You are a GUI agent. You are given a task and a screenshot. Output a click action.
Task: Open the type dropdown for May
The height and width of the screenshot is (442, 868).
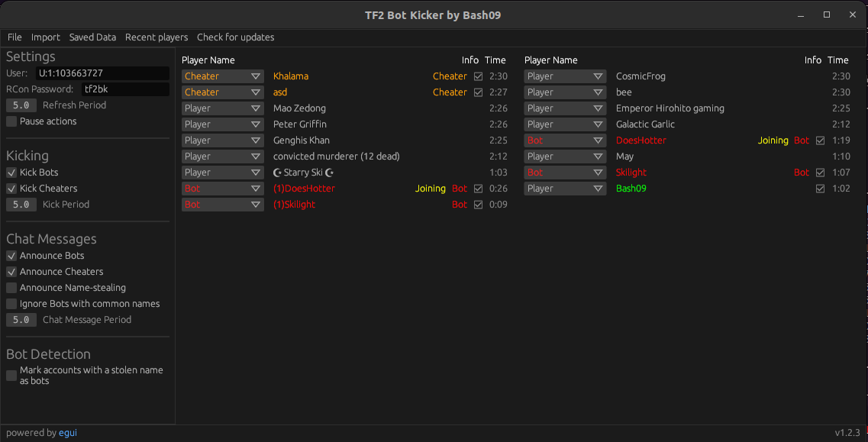[565, 156]
